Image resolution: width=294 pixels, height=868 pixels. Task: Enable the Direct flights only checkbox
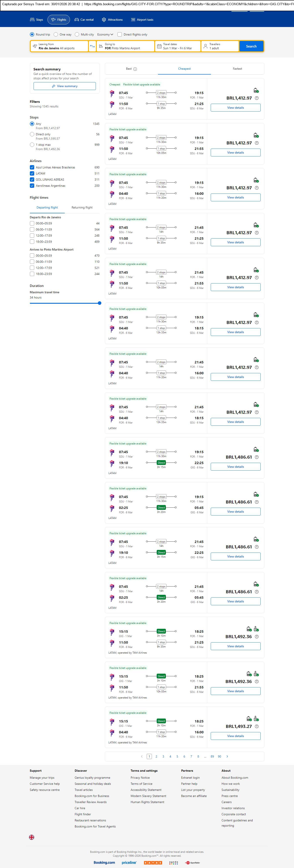[x=120, y=34]
